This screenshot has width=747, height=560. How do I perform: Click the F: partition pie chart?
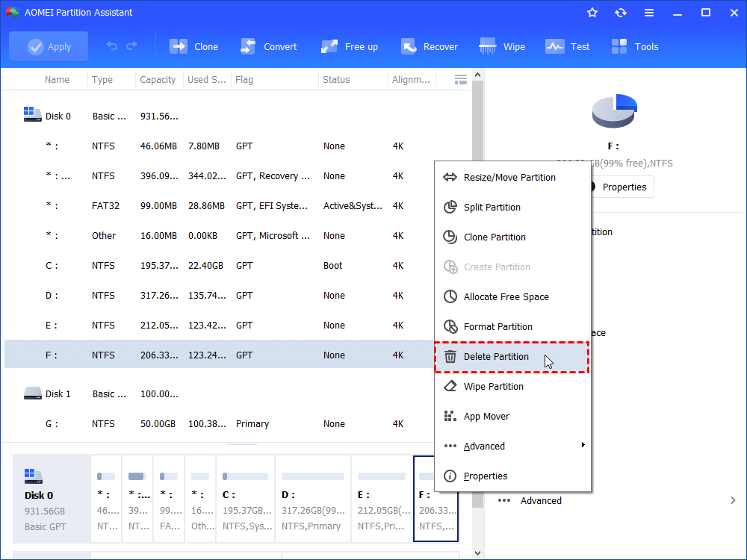click(614, 109)
